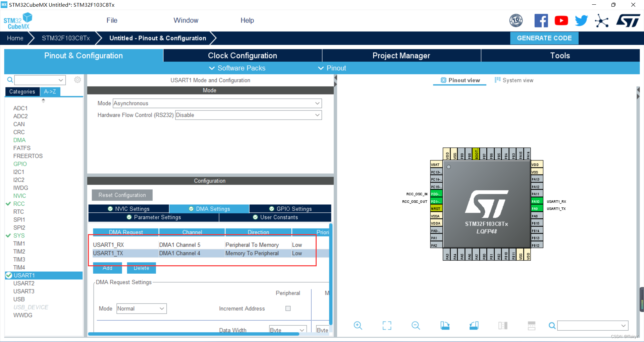The width and height of the screenshot is (644, 342).
Task: Go to the Home breadcrumb
Action: tap(15, 38)
